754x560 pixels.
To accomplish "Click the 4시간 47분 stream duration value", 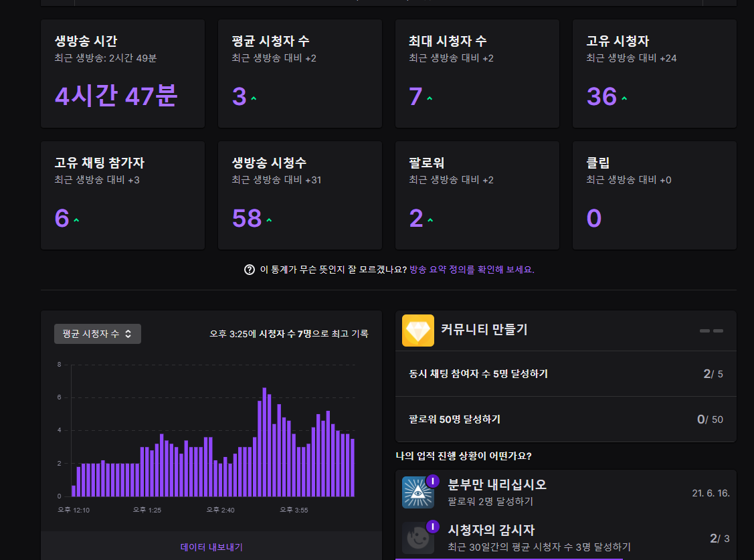I will [x=116, y=96].
